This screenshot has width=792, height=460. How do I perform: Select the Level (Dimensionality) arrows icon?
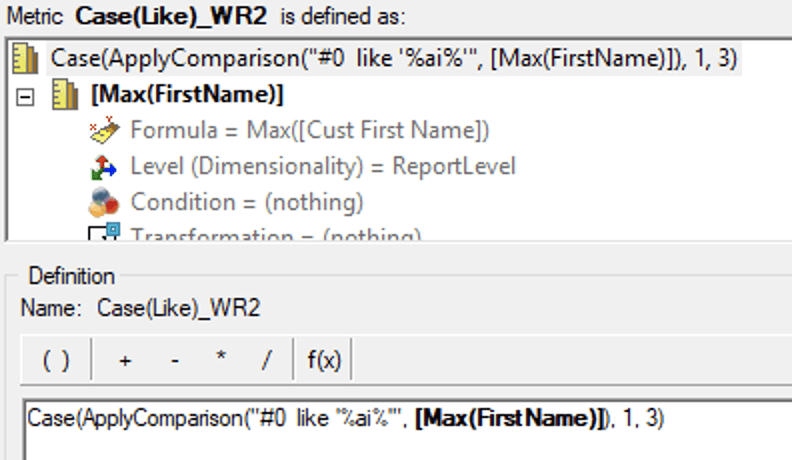coord(104,167)
